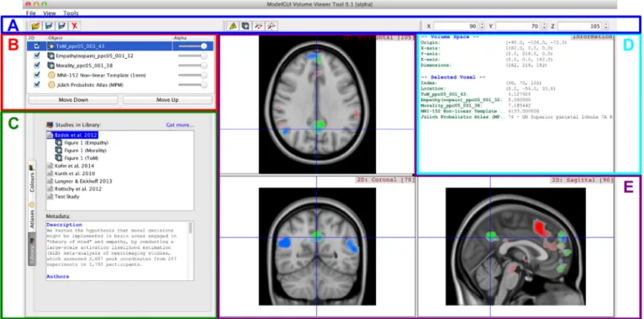Switch to the Colours side tab
Viewport: 644px width, 319px height.
(32, 179)
